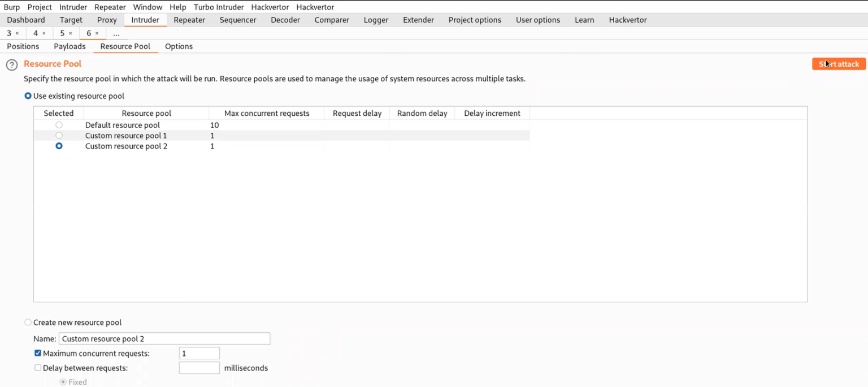Select Custom resource pool 1
Image resolution: width=868 pixels, height=387 pixels.
tap(59, 135)
